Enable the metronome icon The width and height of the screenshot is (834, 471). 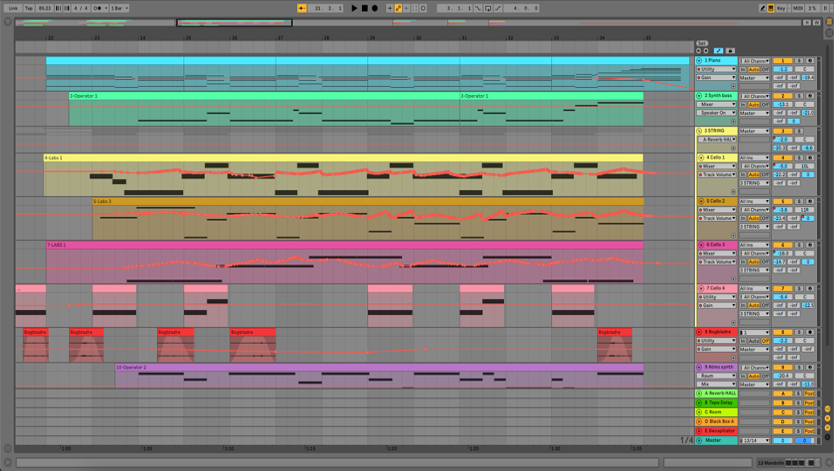tap(98, 8)
